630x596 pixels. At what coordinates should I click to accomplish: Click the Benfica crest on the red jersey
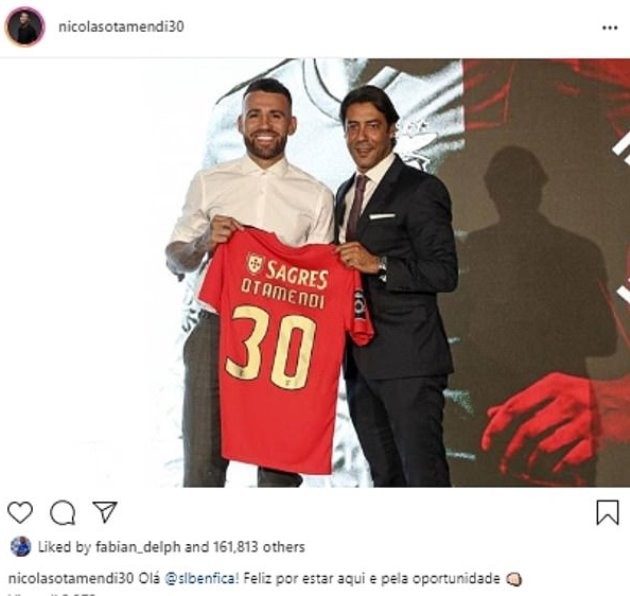(x=255, y=264)
